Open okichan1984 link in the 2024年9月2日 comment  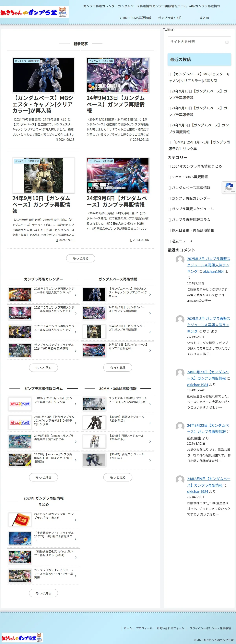click(213, 271)
